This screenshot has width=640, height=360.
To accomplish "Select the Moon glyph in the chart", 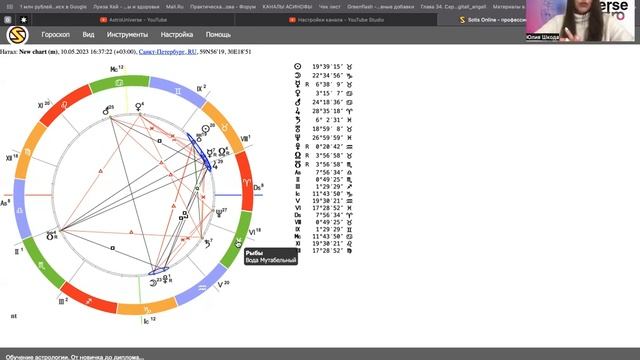I will [x=153, y=282].
